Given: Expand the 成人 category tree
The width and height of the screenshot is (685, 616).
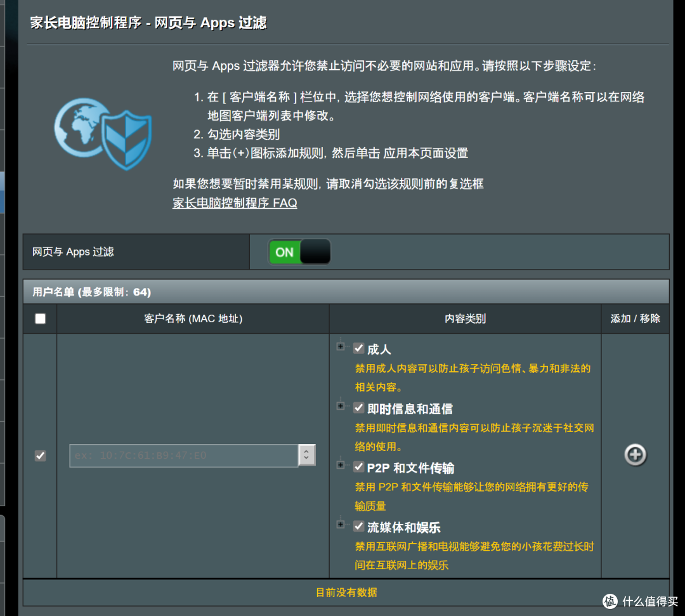Looking at the screenshot, I should [x=341, y=346].
